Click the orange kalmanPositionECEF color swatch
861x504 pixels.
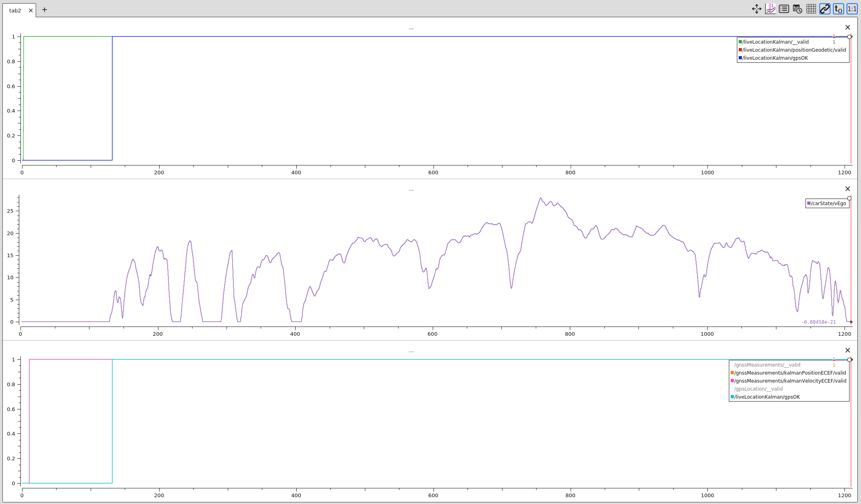coord(732,373)
